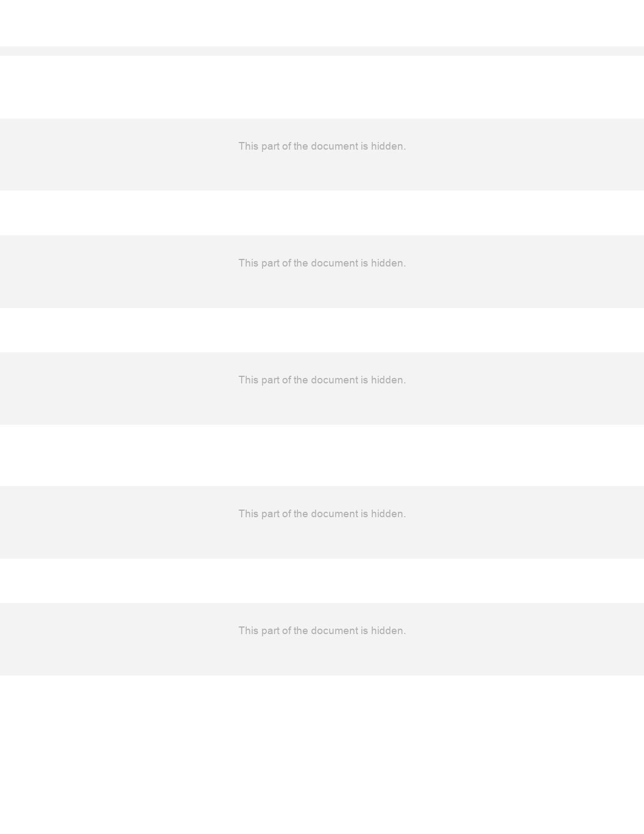
Task: Click the first 'This part of the document is hidden' message
Action: tap(322, 146)
